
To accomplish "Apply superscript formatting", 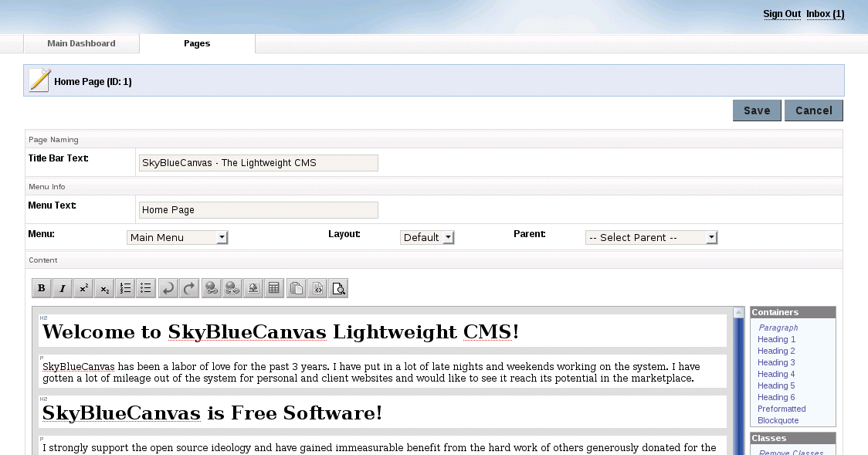I will [83, 288].
